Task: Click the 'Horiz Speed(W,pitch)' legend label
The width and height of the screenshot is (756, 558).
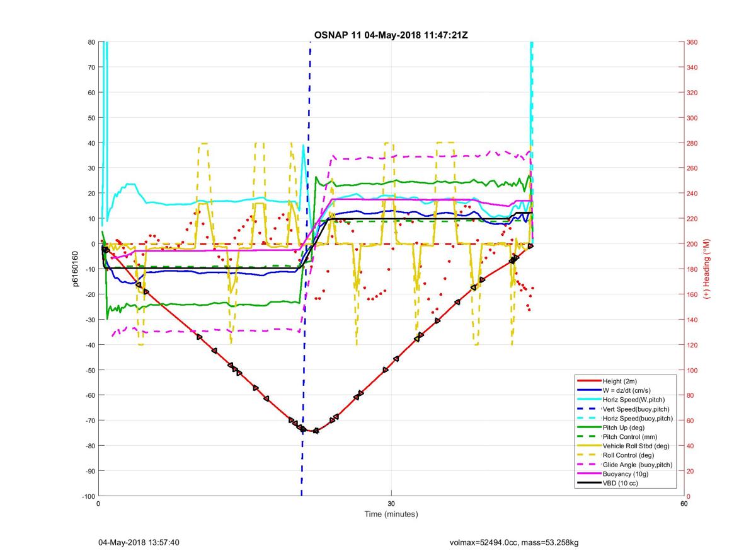Action: pos(634,399)
